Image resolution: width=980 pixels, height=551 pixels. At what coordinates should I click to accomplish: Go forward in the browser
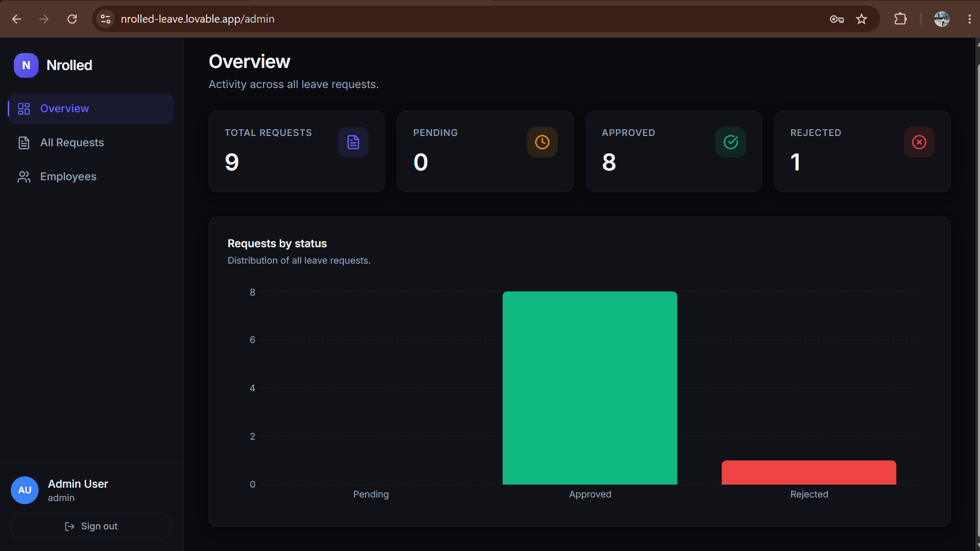(44, 19)
